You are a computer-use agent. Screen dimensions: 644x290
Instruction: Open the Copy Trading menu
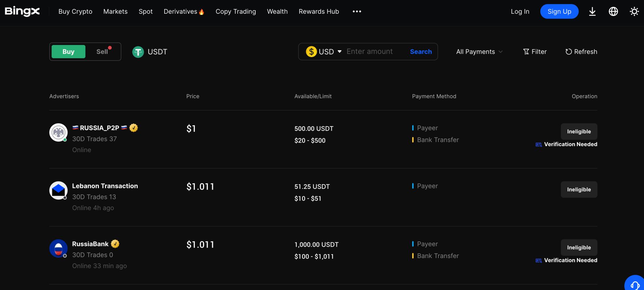[x=236, y=11]
